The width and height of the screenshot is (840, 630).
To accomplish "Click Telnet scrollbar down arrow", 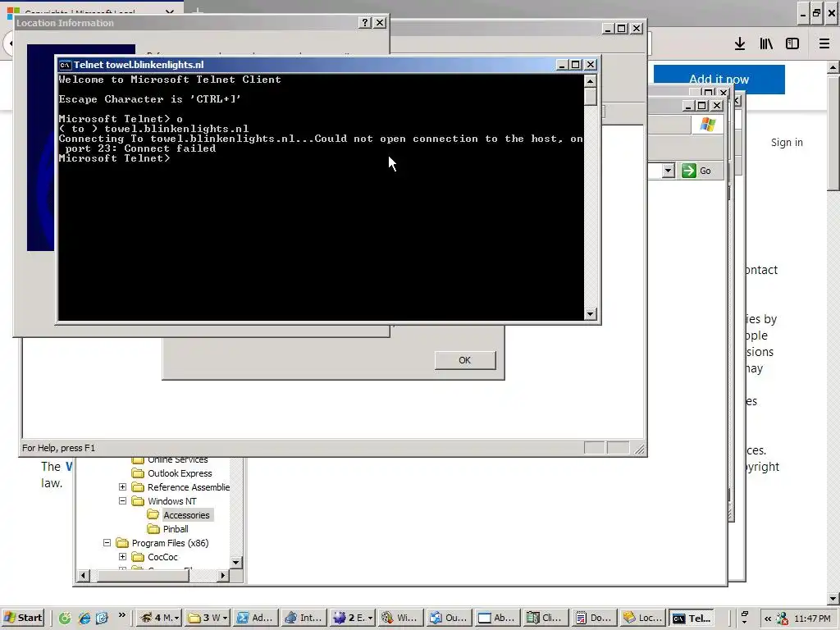I will tap(590, 314).
